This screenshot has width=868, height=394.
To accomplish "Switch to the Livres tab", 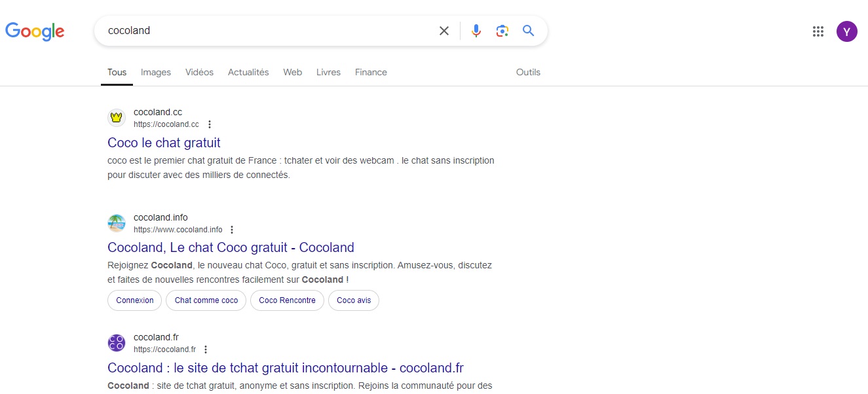I will [x=328, y=72].
